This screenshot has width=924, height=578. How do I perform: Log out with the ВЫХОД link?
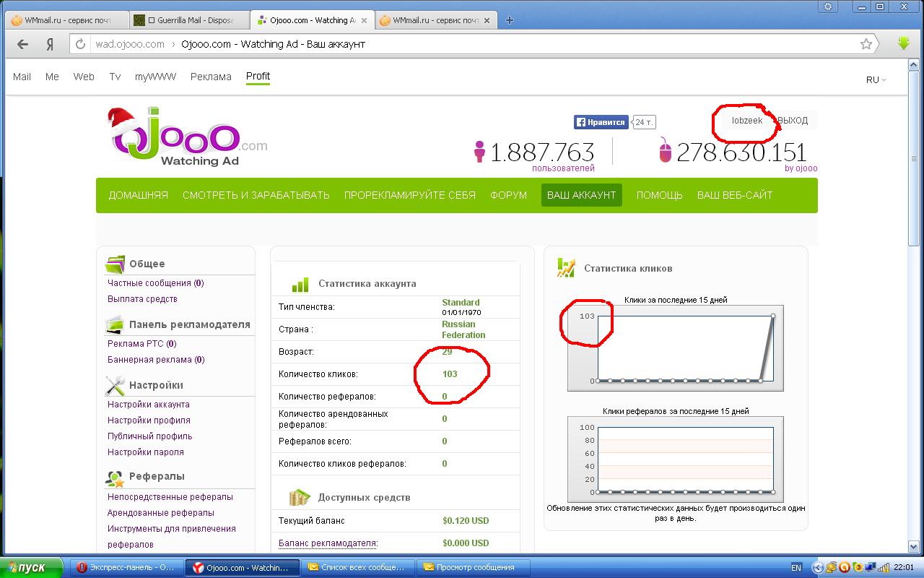pyautogui.click(x=791, y=121)
